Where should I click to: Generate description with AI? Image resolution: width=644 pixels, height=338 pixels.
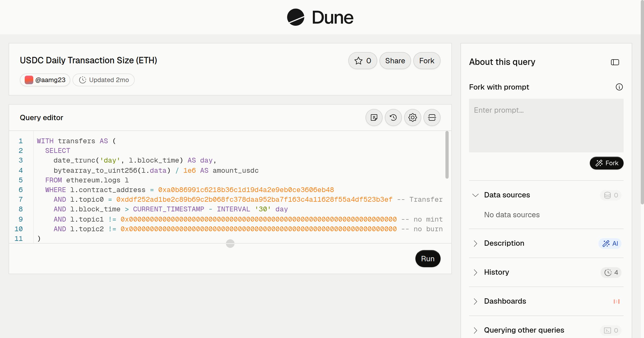pyautogui.click(x=610, y=244)
